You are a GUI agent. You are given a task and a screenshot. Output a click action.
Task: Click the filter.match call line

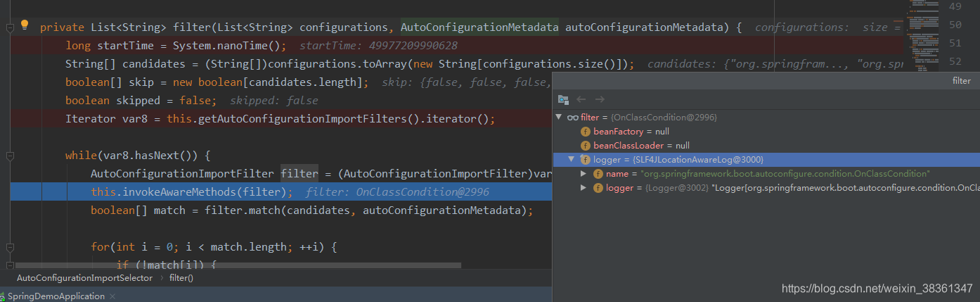coord(311,210)
